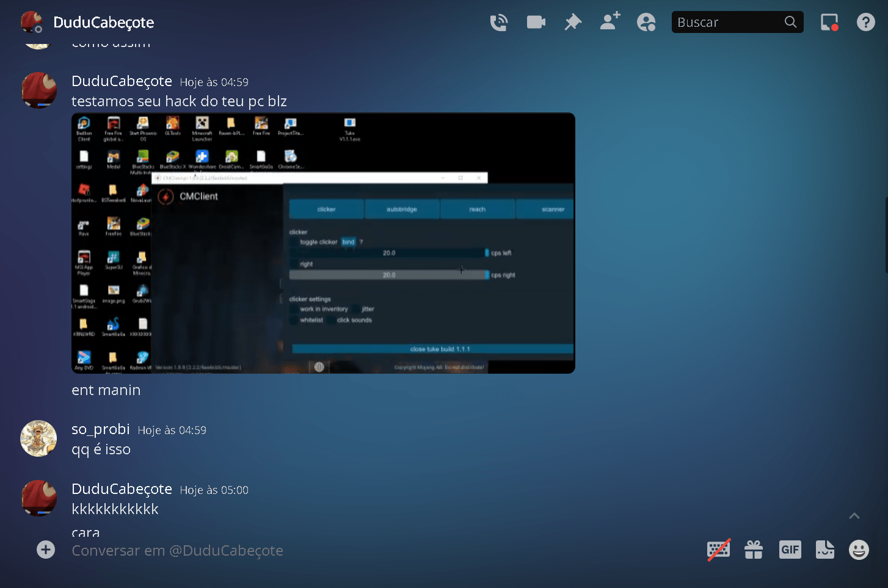Click the "Hoje às 05:00" timestamp
Screen dimensions: 888x588
pyautogui.click(x=214, y=490)
